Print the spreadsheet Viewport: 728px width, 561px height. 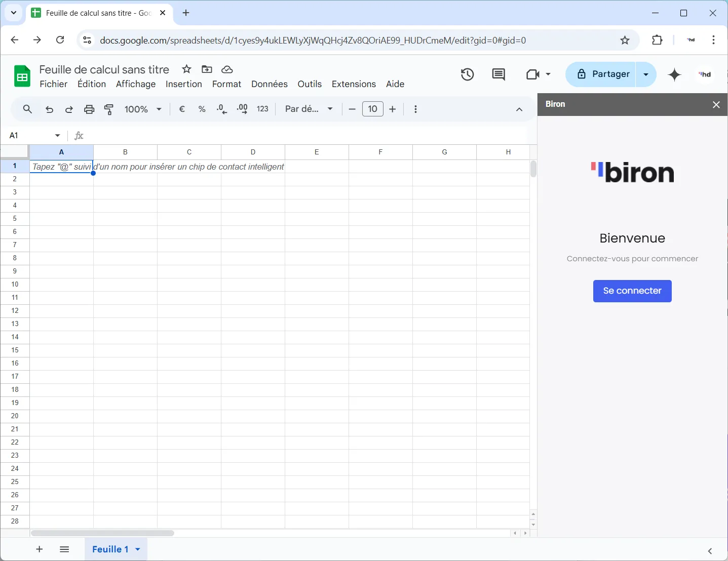coord(89,109)
